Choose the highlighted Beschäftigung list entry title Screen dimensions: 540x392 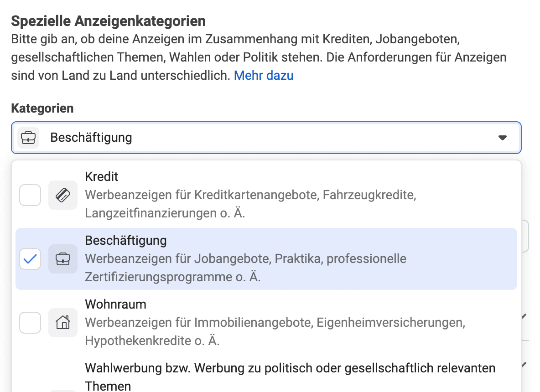coord(126,240)
